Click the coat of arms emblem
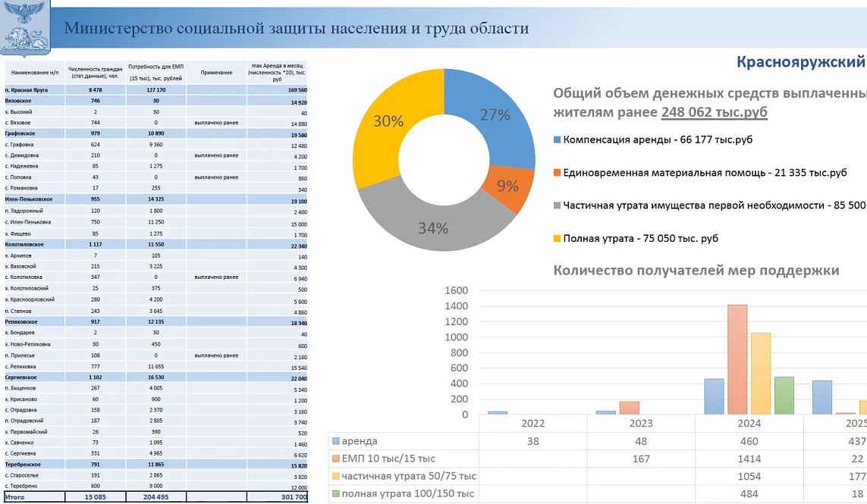The width and height of the screenshot is (867, 504). click(25, 28)
